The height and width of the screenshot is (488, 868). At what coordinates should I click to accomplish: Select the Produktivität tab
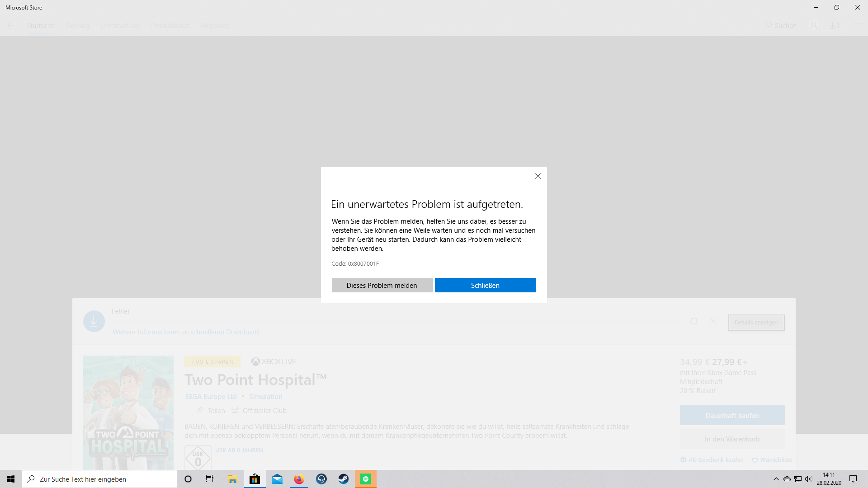[170, 26]
